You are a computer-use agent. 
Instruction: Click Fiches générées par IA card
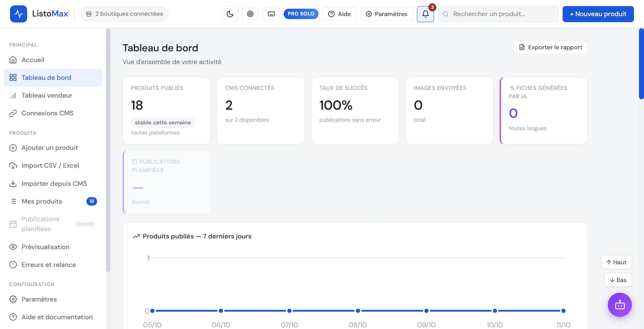(544, 111)
